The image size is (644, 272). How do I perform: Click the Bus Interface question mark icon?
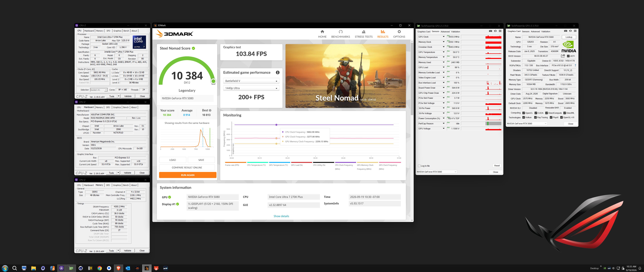575,66
